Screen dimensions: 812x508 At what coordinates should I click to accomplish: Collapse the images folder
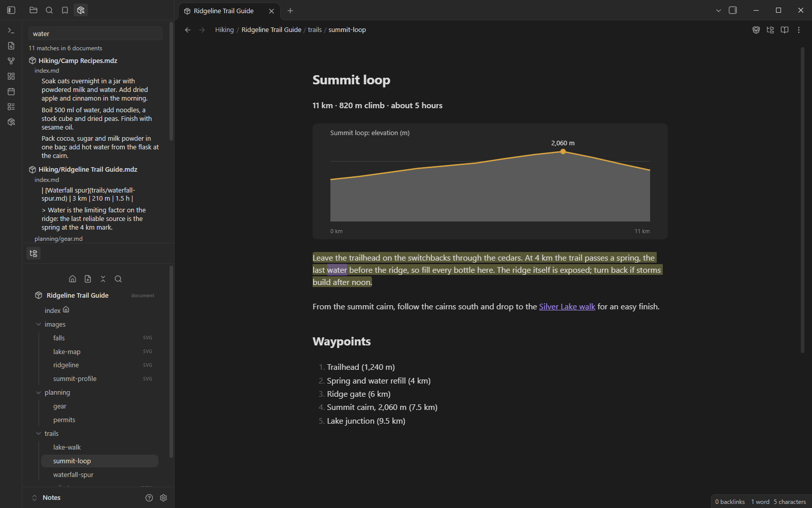pos(39,324)
